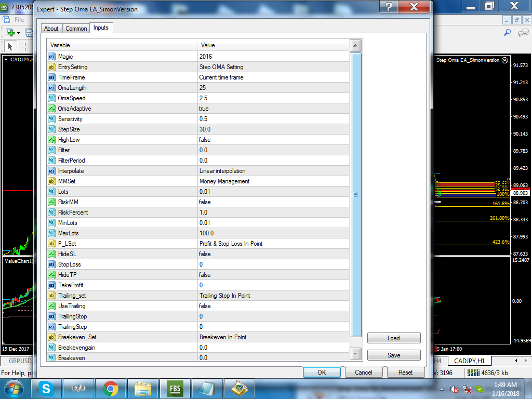532x399 pixels.
Task: Edit the Magic value 2016
Action: tap(273, 57)
